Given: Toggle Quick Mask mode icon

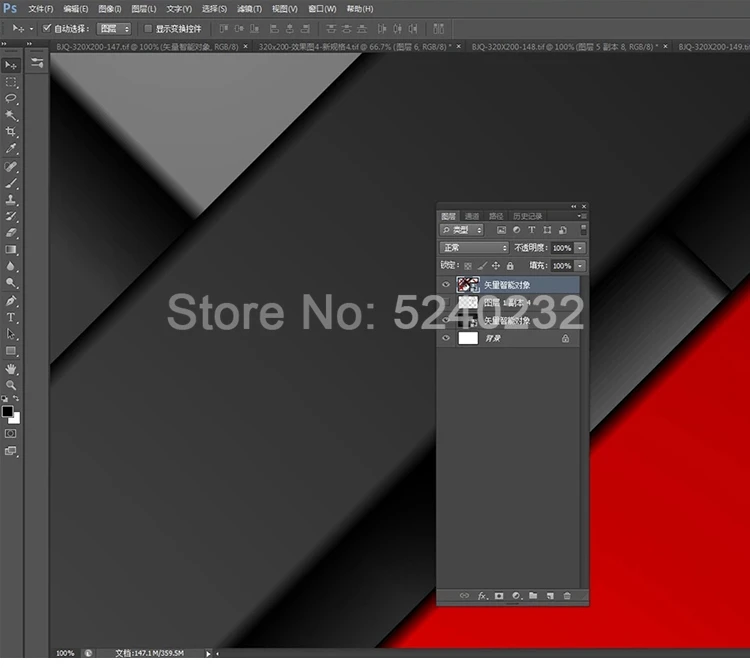Looking at the screenshot, I should tap(11, 434).
